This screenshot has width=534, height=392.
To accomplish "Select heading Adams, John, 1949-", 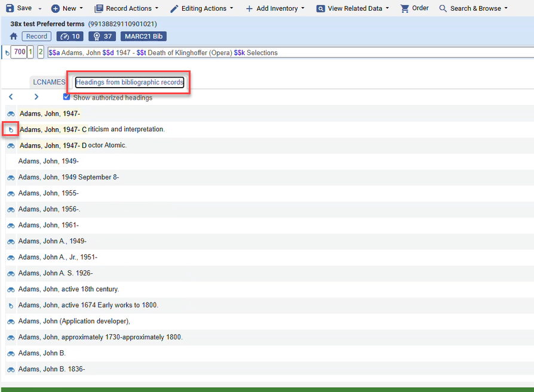I will coord(48,161).
